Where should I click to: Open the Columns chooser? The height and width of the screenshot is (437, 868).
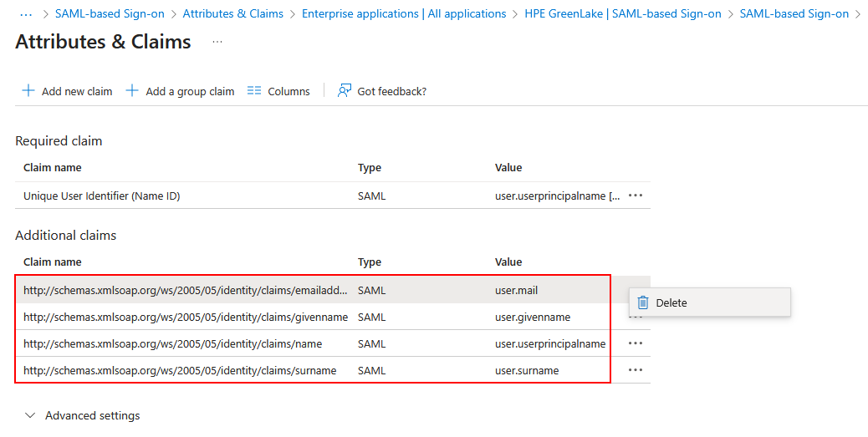point(278,91)
